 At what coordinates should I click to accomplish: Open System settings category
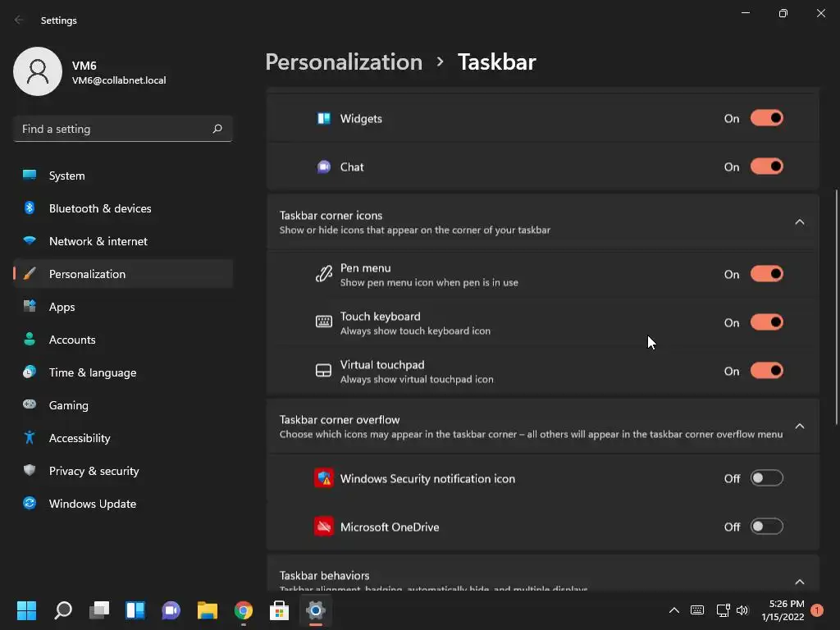tap(123, 176)
